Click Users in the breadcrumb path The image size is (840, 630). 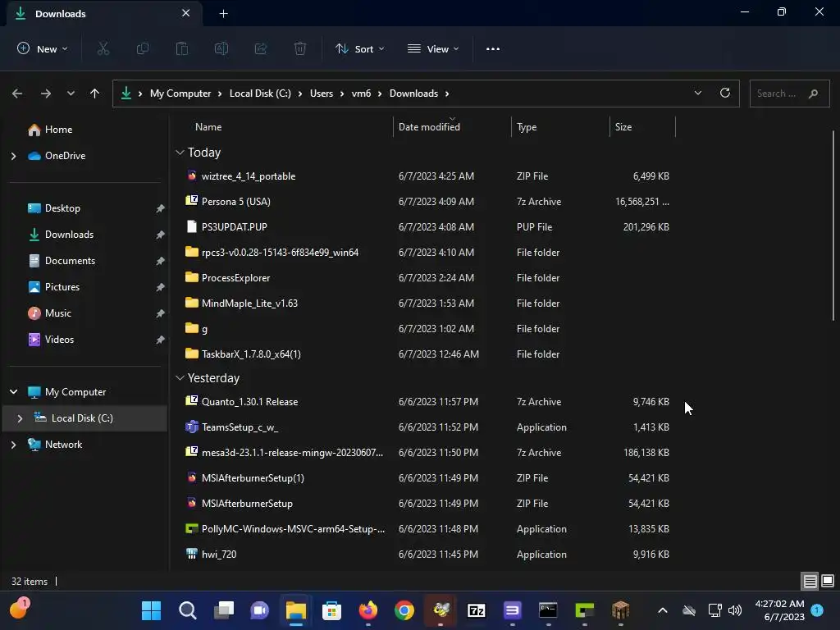coord(322,94)
